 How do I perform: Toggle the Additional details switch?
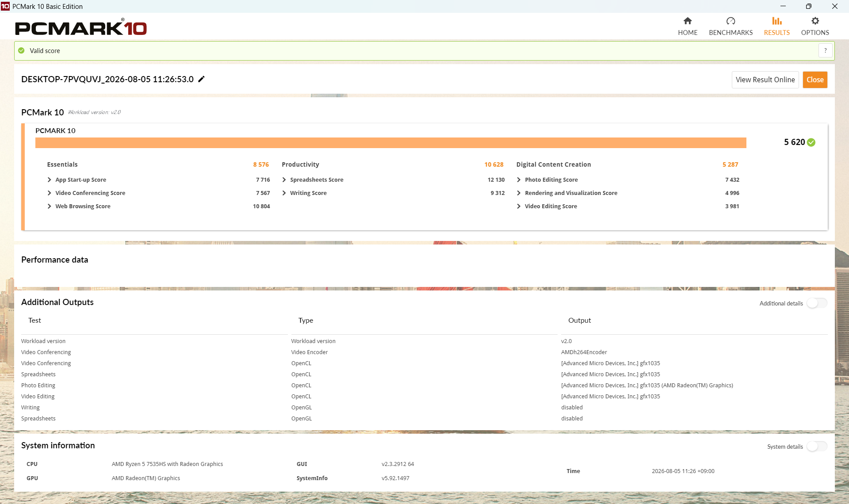tap(817, 303)
